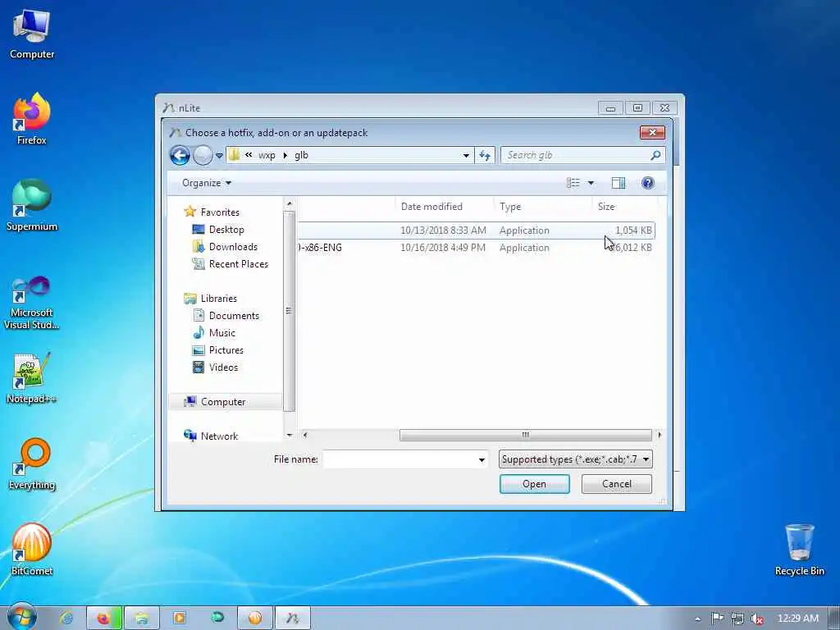Open the Supported types filter dropdown
Image resolution: width=840 pixels, height=630 pixels.
(x=575, y=459)
